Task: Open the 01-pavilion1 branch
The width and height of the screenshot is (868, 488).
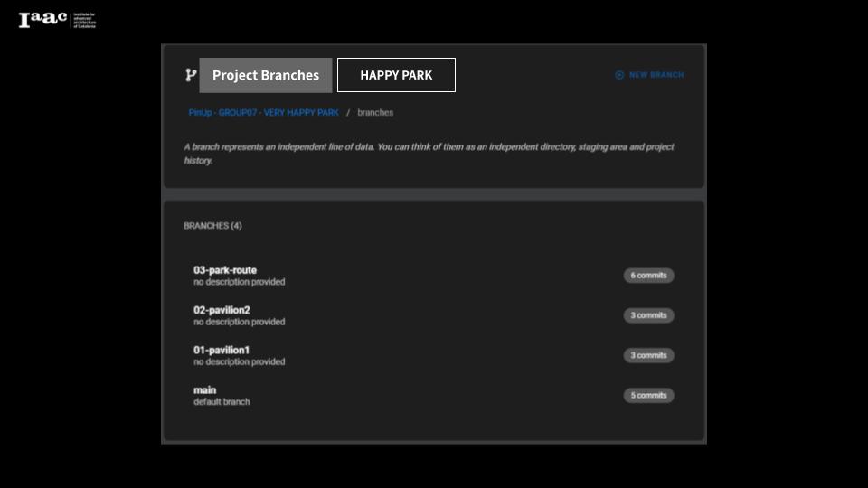Action: coord(222,350)
